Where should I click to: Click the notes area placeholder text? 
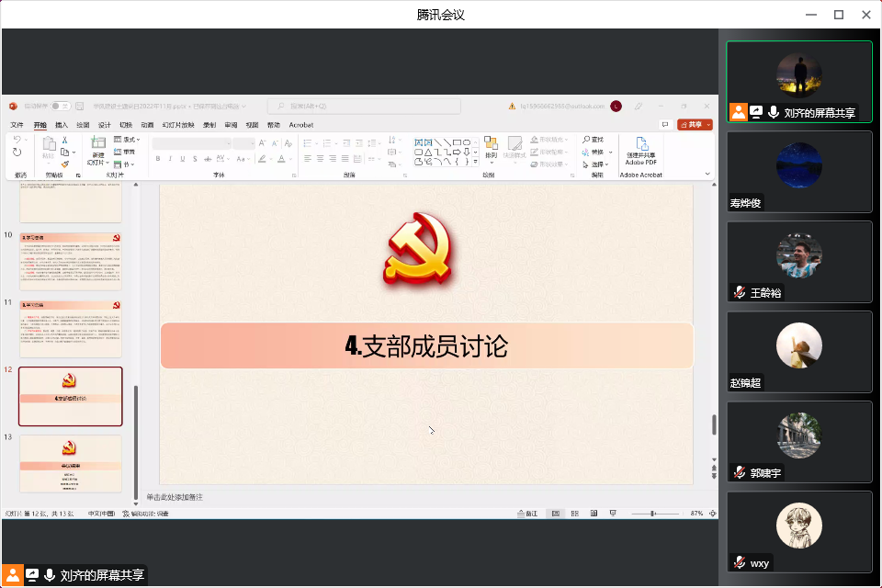(175, 497)
